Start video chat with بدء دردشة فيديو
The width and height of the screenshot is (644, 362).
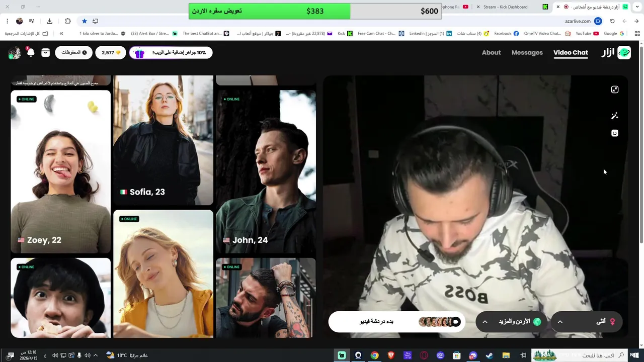pos(397,322)
